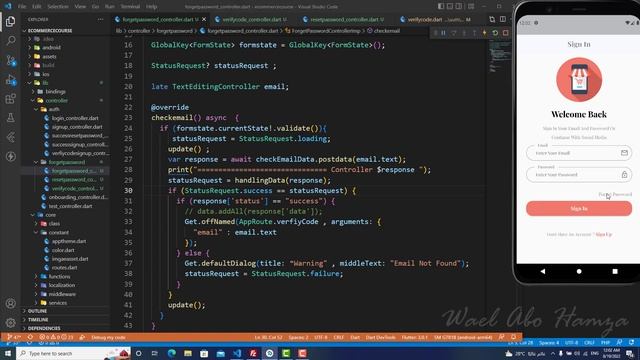This screenshot has width=640, height=360.
Task: Toggle the Panel layout icon in title bar
Action: (450, 6)
